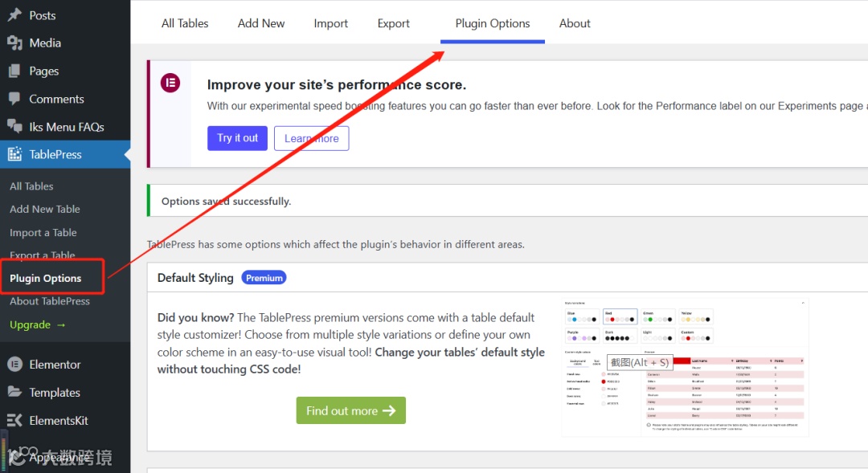Viewport: 868px width, 473px height.
Task: Open Import a Table in sidebar
Action: [x=43, y=232]
